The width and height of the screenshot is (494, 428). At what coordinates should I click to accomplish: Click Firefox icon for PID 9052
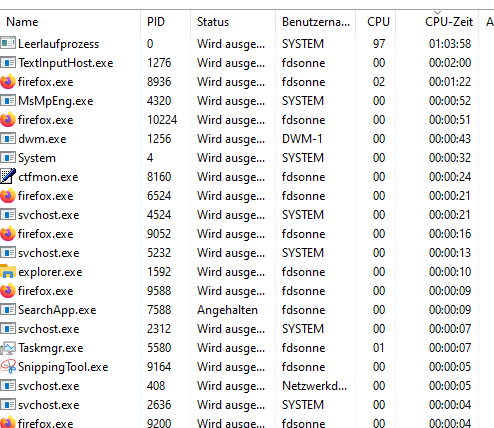(x=8, y=234)
